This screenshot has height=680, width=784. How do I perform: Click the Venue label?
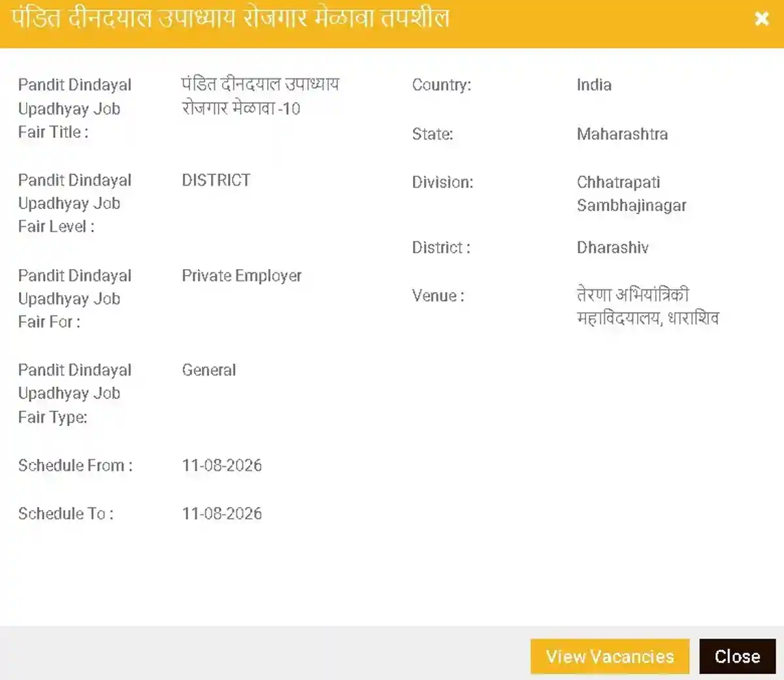(438, 296)
